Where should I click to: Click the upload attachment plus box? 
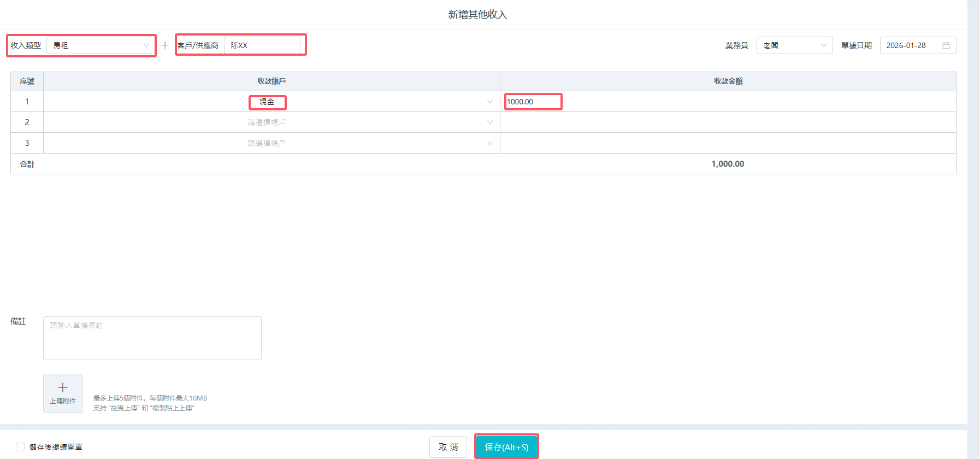pyautogui.click(x=63, y=393)
